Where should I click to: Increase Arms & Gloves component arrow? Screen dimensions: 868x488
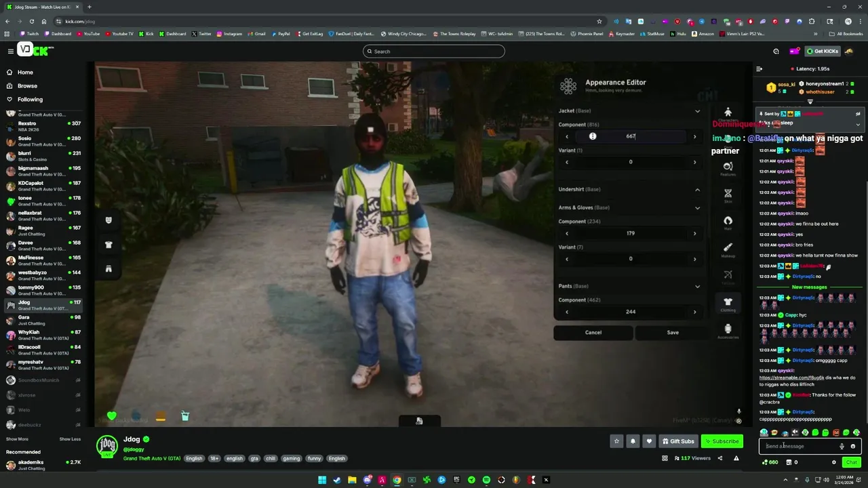coord(694,234)
